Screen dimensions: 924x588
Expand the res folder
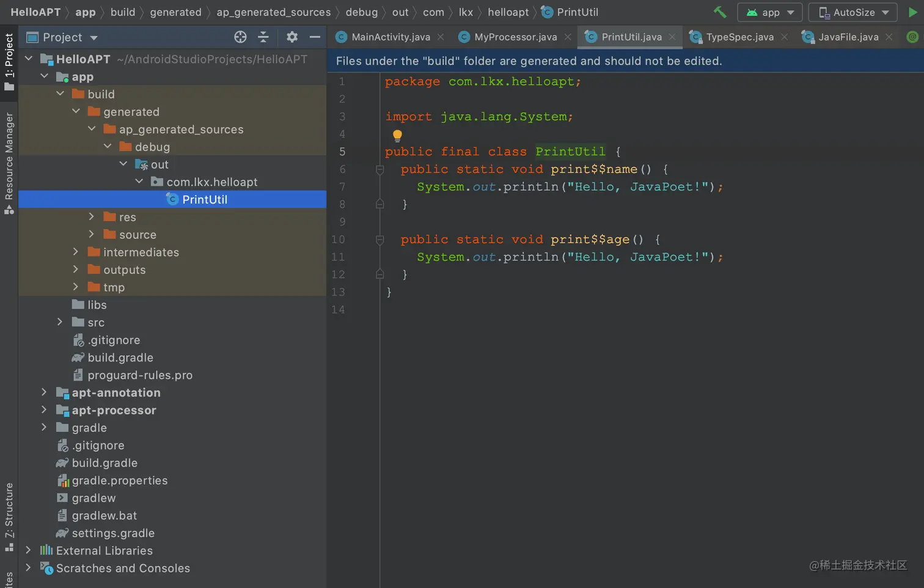click(92, 217)
